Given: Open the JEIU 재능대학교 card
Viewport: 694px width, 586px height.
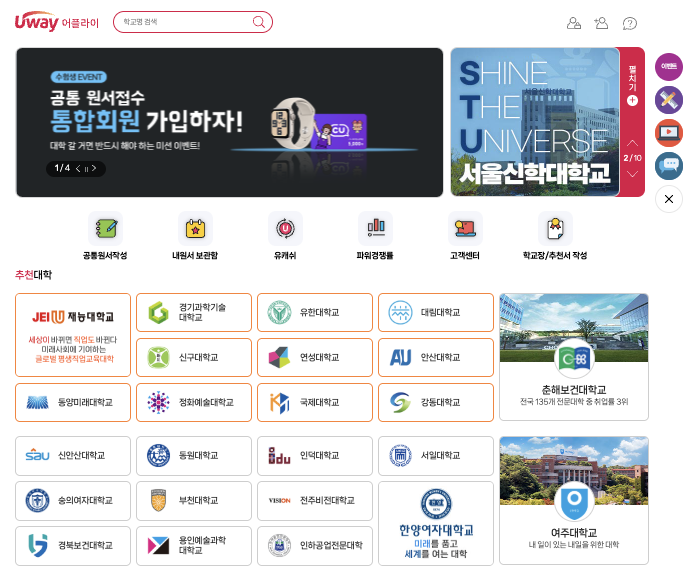Looking at the screenshot, I should pos(73,335).
